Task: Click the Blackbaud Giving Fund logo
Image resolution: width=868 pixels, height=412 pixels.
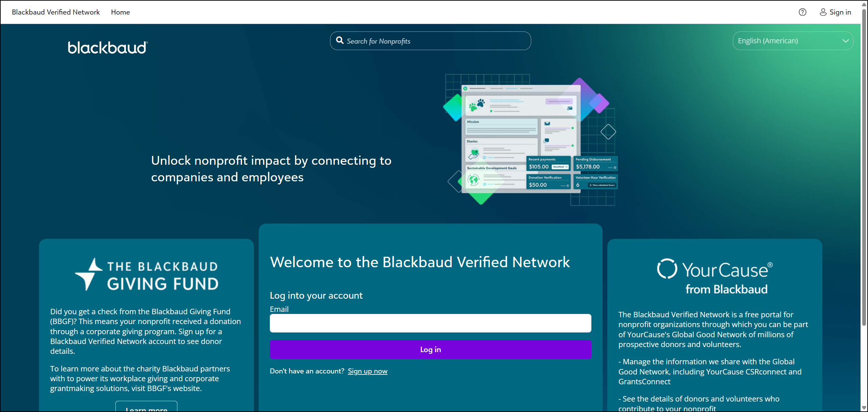Action: pos(146,274)
